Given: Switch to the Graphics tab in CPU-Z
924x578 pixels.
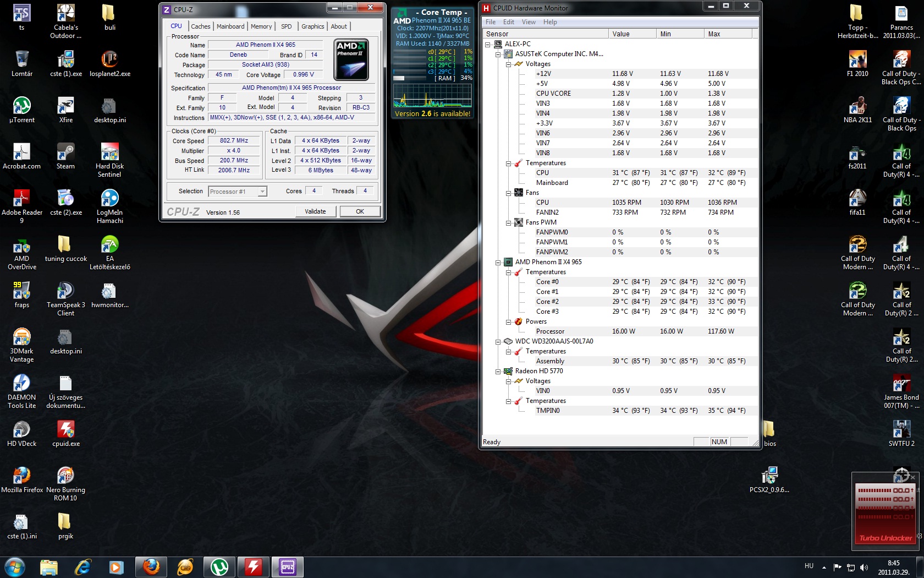Looking at the screenshot, I should 312,26.
